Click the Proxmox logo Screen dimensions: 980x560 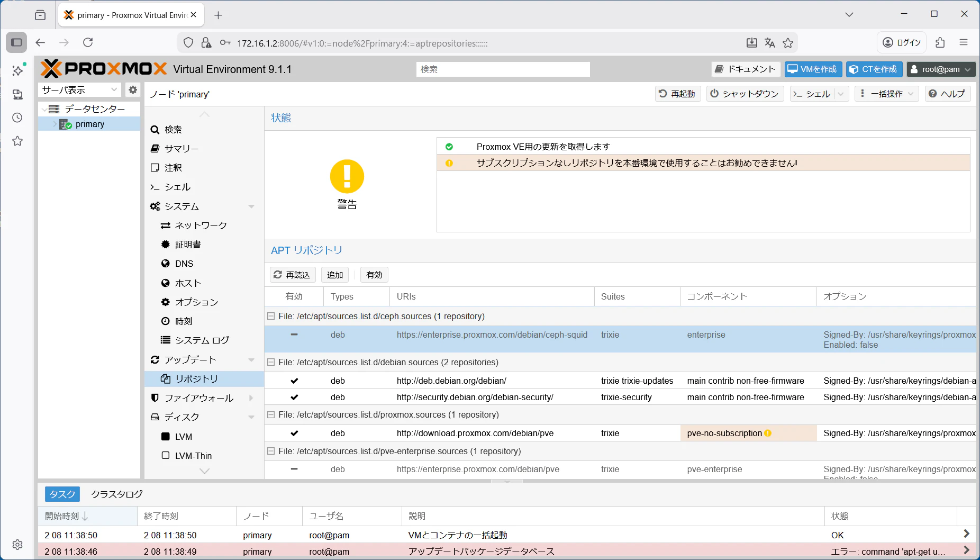(104, 69)
